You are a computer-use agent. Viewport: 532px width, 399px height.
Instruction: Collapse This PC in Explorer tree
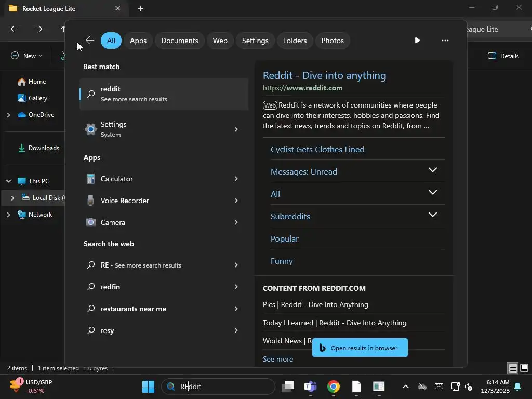8,181
